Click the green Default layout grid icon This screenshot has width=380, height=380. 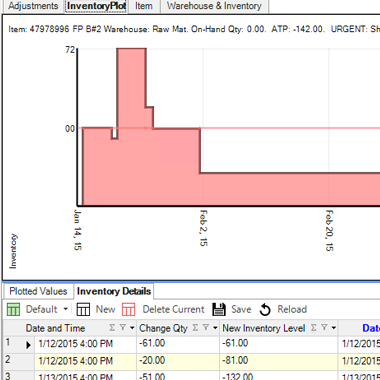coord(13,309)
